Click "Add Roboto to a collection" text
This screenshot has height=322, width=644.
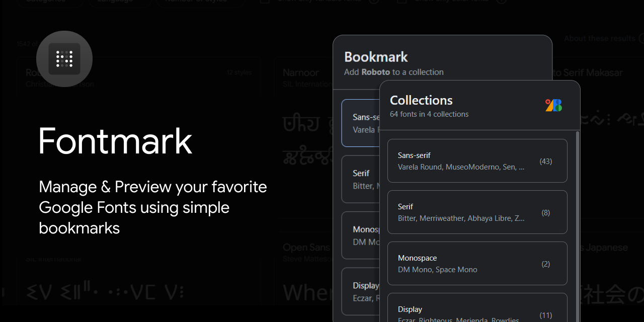coord(394,72)
